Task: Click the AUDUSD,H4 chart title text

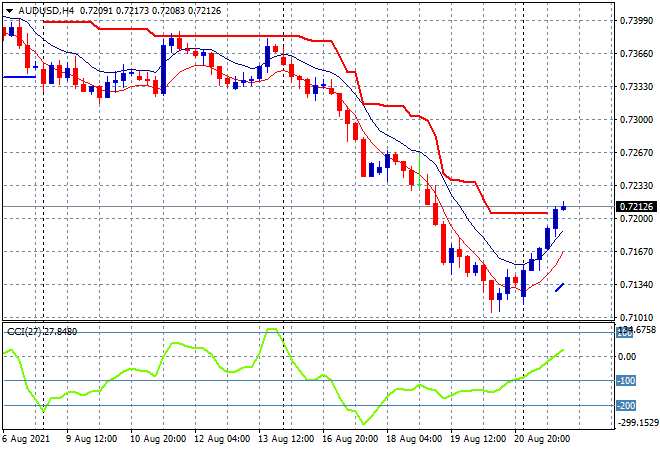Action: [x=46, y=11]
